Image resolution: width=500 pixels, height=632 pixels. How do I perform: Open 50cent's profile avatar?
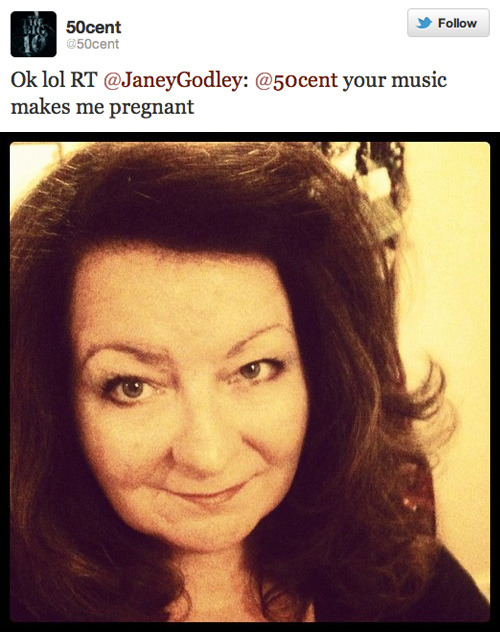click(33, 34)
